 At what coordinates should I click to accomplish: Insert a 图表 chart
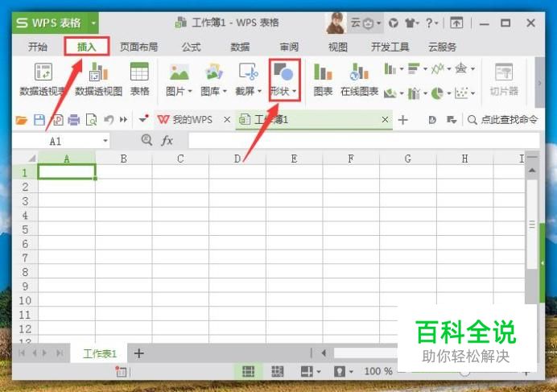pos(323,80)
